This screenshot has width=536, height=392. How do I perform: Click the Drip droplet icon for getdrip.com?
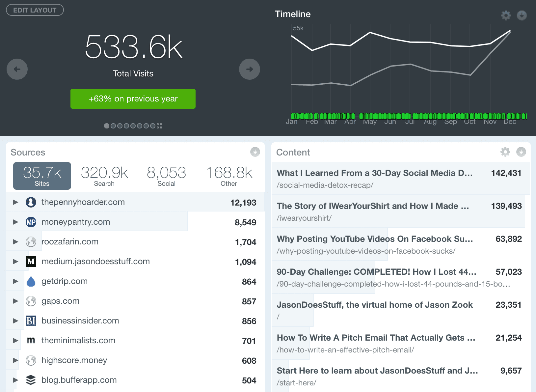[x=31, y=281]
